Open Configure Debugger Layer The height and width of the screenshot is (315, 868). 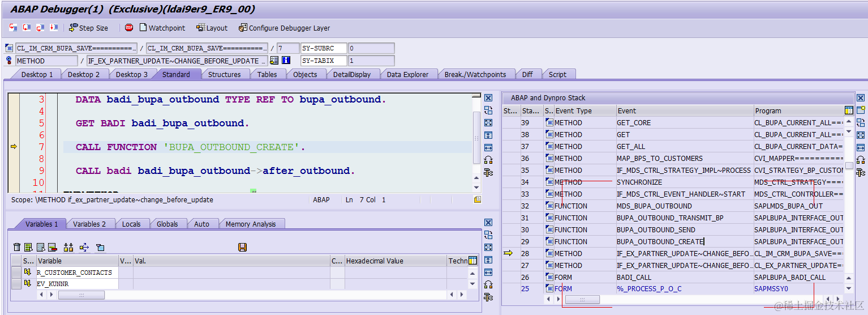coord(285,28)
